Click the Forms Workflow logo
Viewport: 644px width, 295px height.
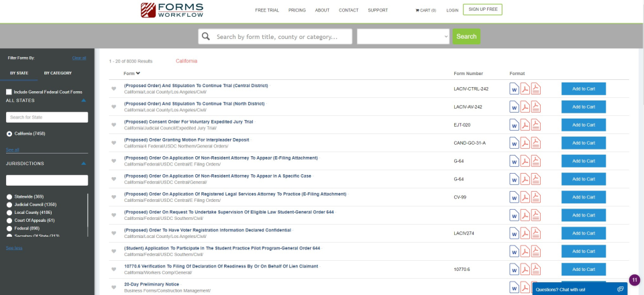click(x=172, y=10)
